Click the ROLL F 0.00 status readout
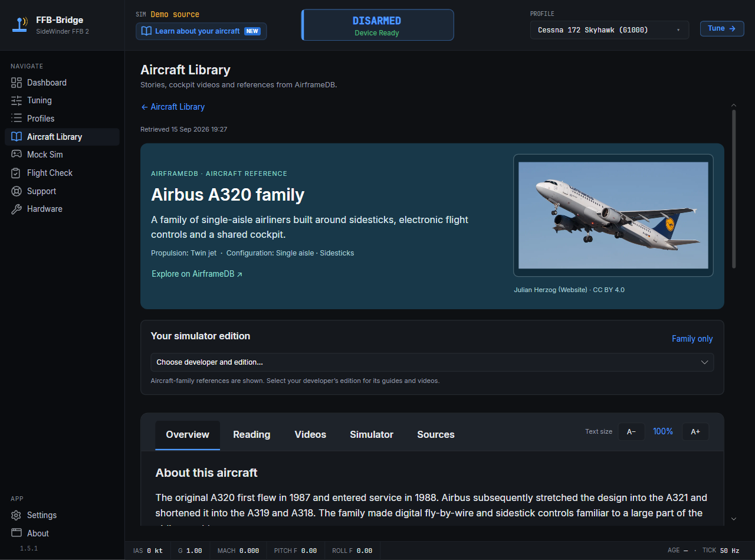 [x=352, y=551]
